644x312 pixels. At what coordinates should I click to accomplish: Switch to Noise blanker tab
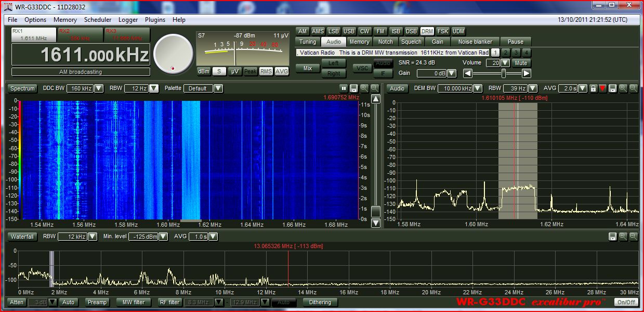[x=475, y=42]
